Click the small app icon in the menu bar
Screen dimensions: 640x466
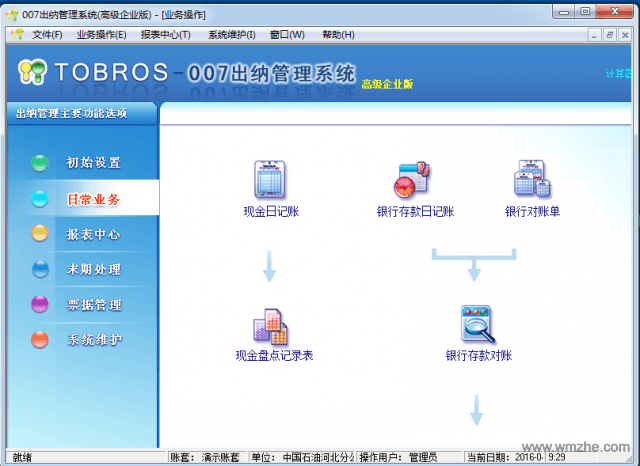point(17,35)
